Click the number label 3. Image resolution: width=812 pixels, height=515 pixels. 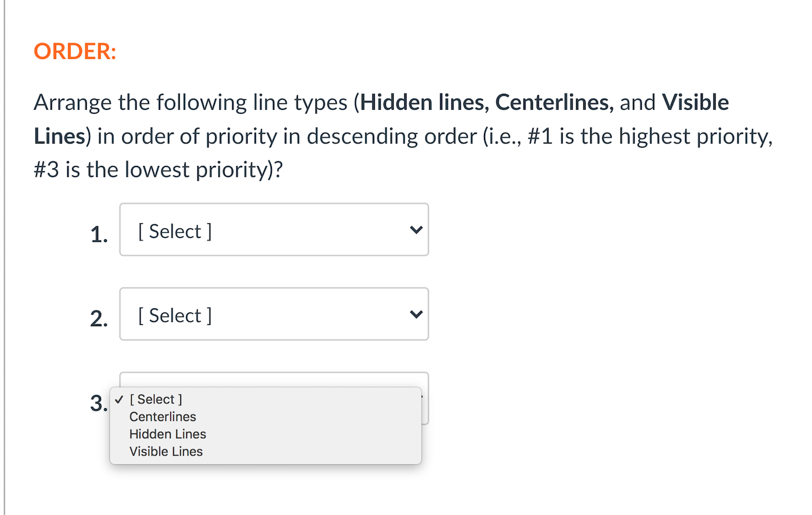(x=97, y=403)
